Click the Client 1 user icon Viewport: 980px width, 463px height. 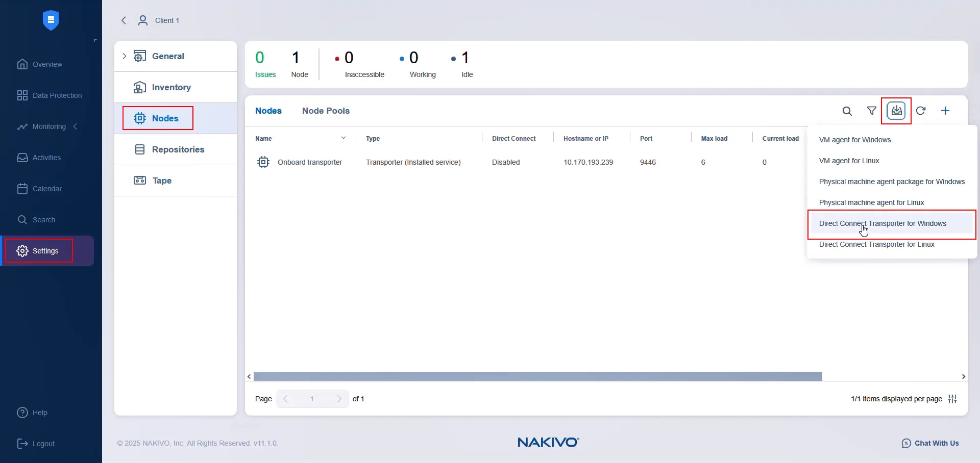click(x=143, y=20)
